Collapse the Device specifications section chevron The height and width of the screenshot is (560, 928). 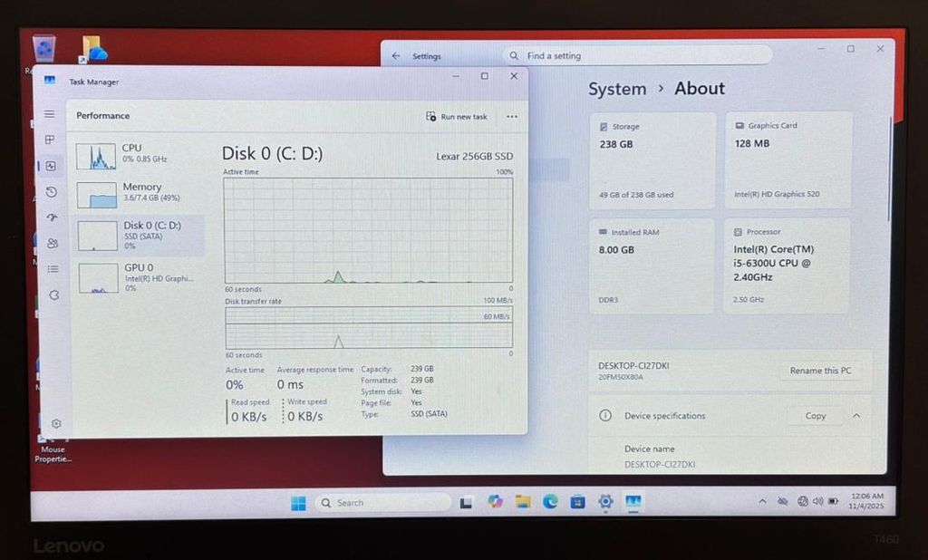[856, 416]
